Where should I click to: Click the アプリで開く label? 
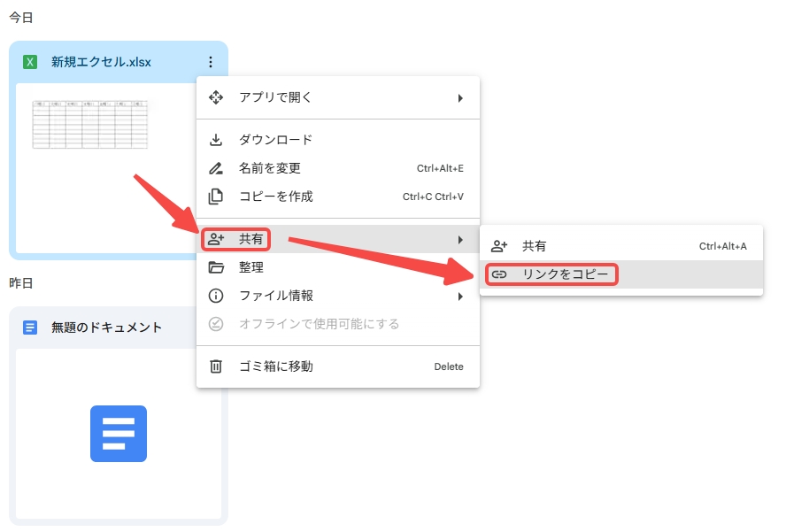275,97
